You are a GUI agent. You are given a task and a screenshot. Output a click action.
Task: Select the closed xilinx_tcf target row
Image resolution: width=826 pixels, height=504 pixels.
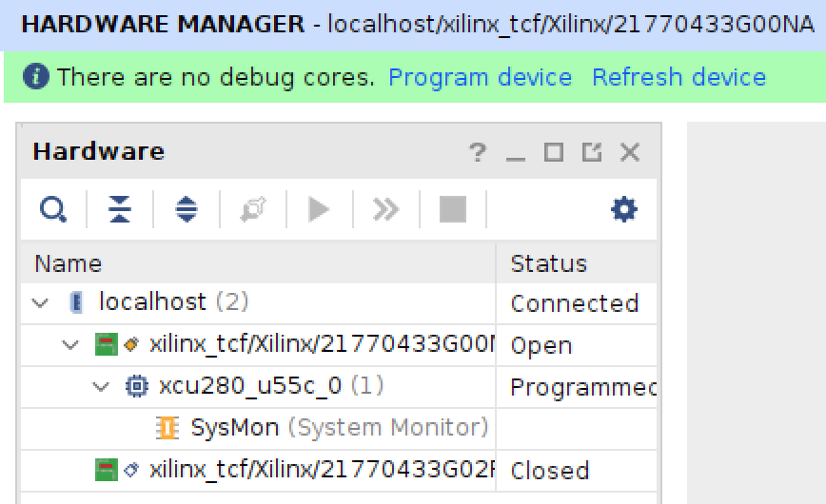click(339, 470)
